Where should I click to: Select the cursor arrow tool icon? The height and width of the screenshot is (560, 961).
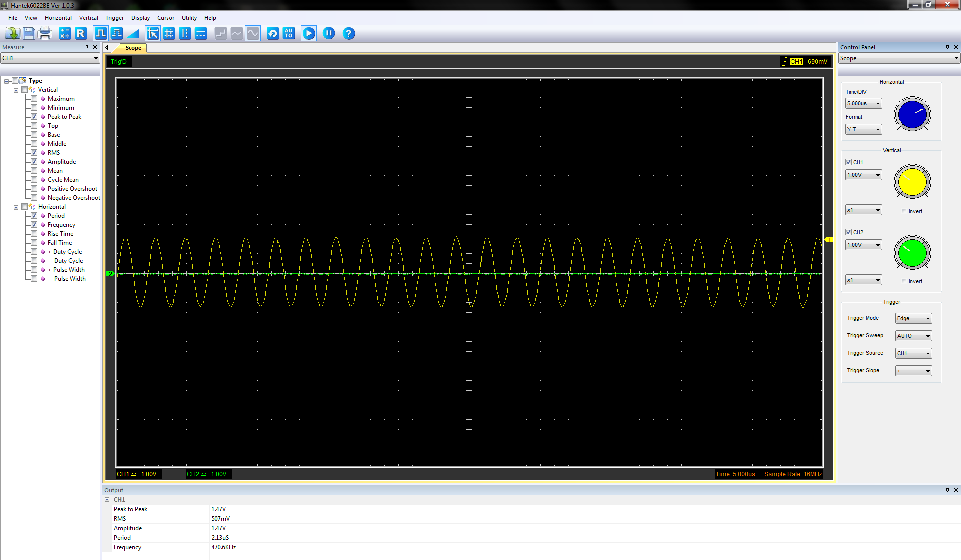(x=153, y=33)
